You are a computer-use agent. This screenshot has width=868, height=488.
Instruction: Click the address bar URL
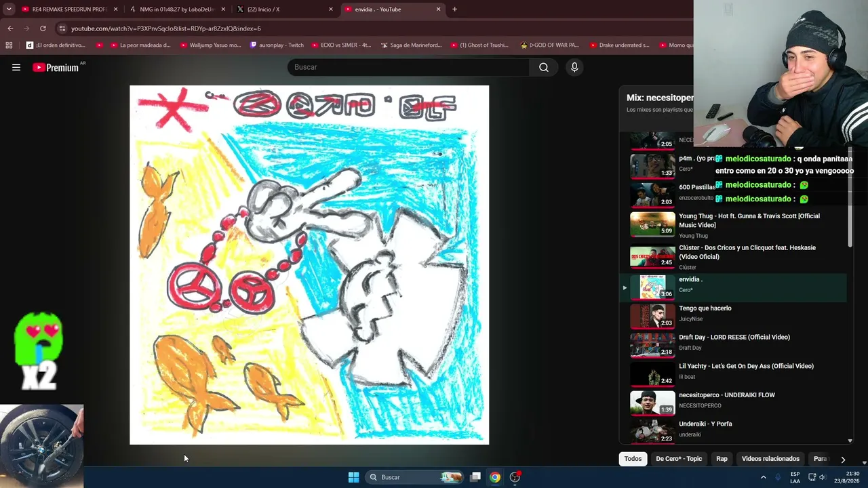point(166,28)
